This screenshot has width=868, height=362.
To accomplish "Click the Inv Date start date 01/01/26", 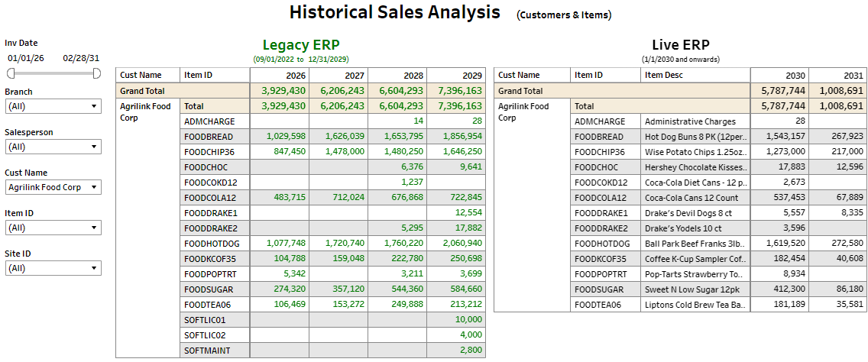I will (26, 58).
